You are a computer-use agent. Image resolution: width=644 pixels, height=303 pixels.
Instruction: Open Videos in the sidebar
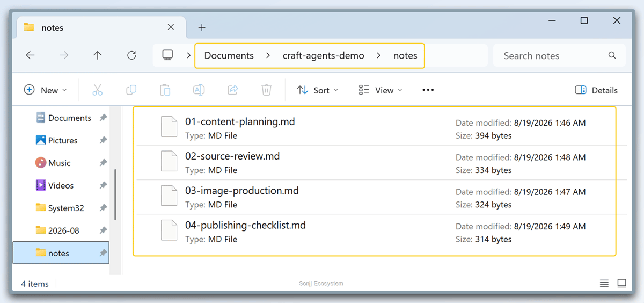55,185
